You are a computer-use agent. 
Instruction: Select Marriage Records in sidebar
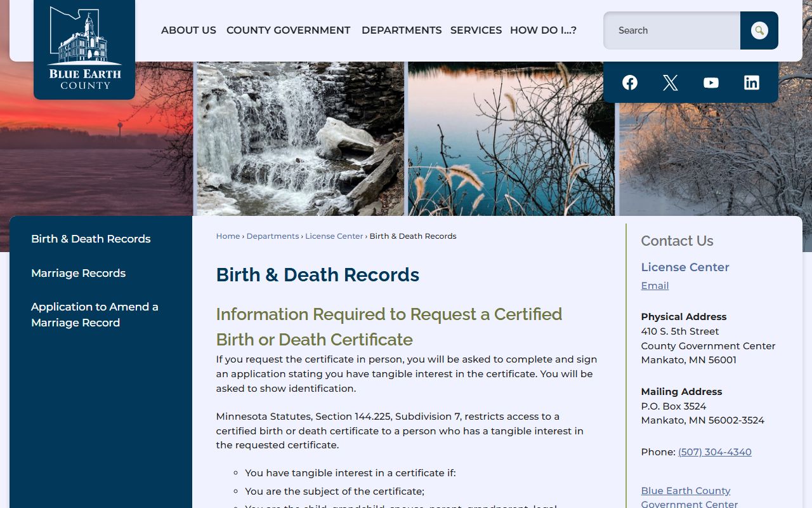point(79,273)
